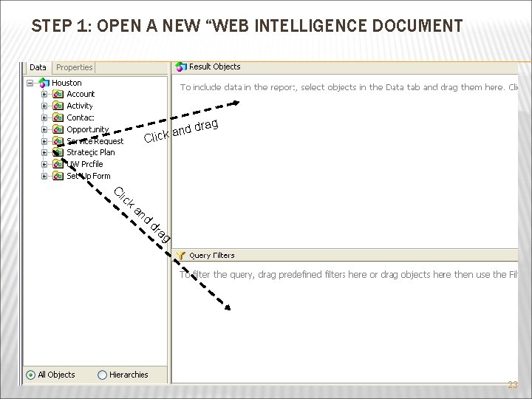The image size is (532, 399).
Task: Click the Result Objects panel icon
Action: click(x=181, y=66)
